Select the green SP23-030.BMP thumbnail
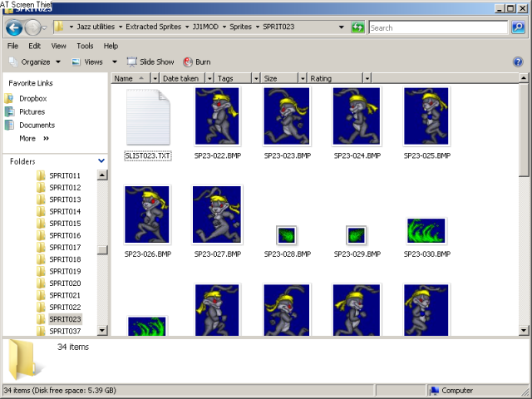The height and width of the screenshot is (399, 532). 426,231
